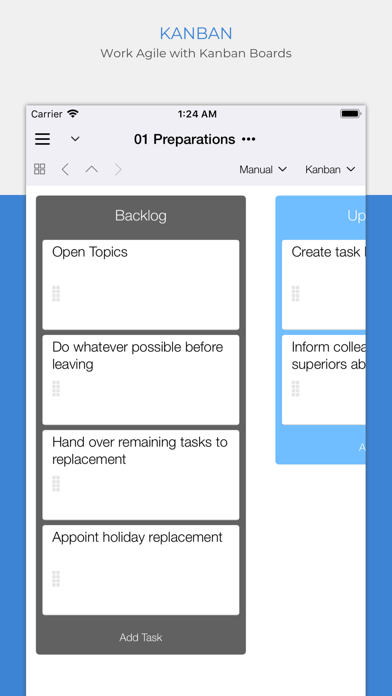Viewport: 392px width, 696px height.
Task: Open Hand over remaining tasks to replacement card
Action: [x=141, y=475]
